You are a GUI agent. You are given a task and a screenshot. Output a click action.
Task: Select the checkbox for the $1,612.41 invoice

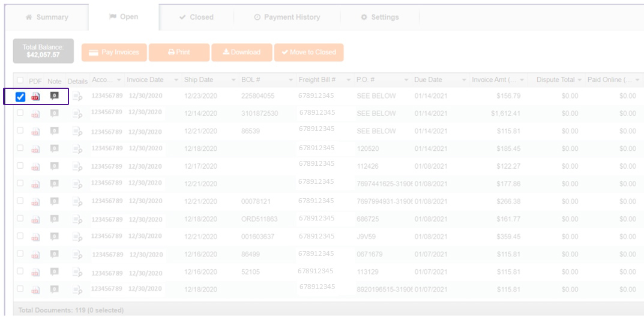coord(20,113)
